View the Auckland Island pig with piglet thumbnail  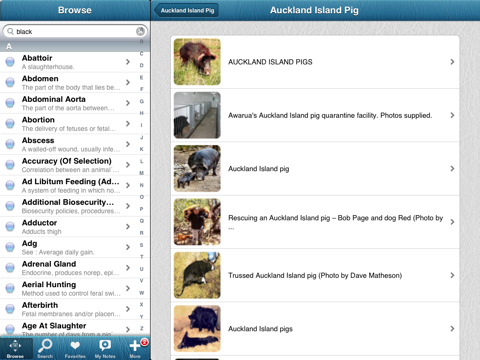tap(197, 169)
